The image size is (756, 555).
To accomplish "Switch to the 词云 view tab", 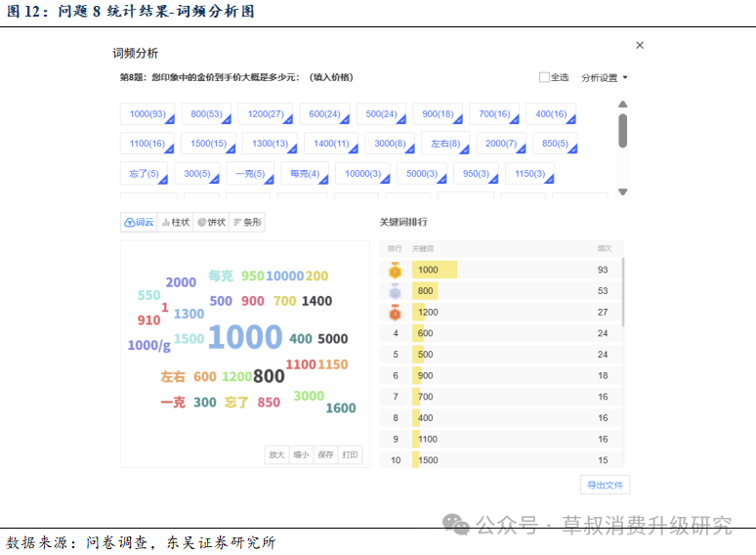I will point(139,222).
